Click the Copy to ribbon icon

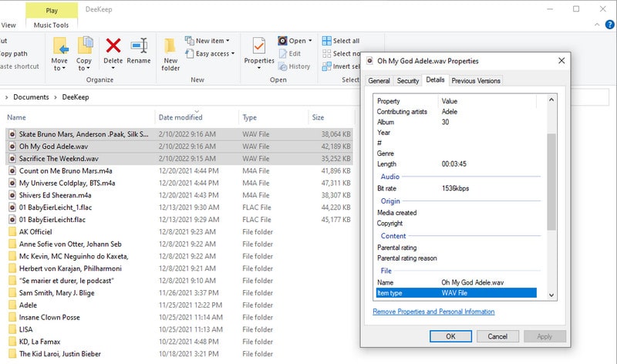pos(85,45)
